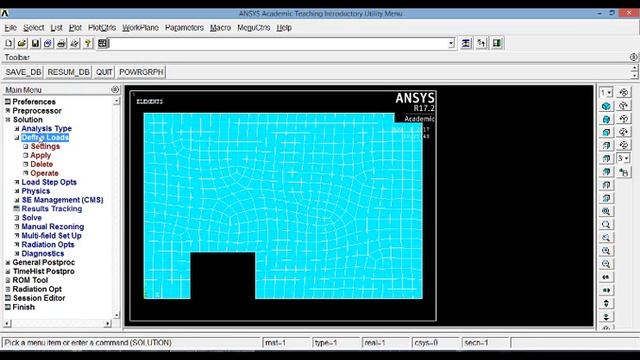
Task: Open the Parameters menu
Action: (184, 28)
